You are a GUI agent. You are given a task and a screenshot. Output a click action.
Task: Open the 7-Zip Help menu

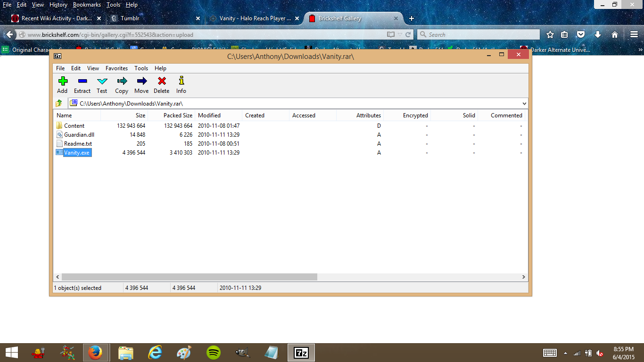(160, 68)
